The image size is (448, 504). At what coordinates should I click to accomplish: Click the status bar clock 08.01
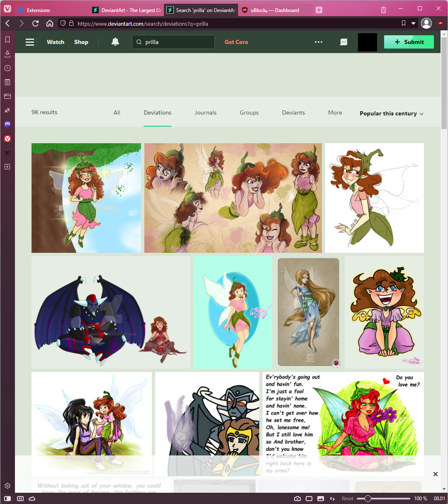(x=439, y=499)
